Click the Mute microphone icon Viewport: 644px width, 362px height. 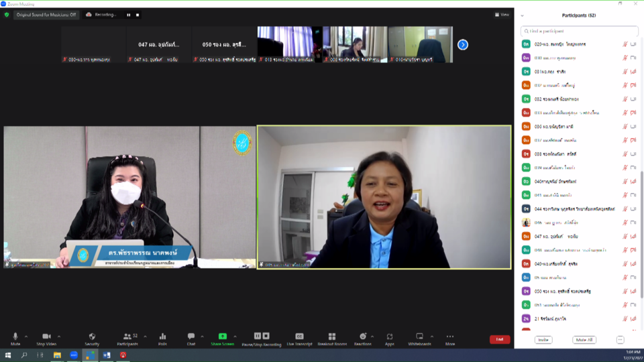15,337
